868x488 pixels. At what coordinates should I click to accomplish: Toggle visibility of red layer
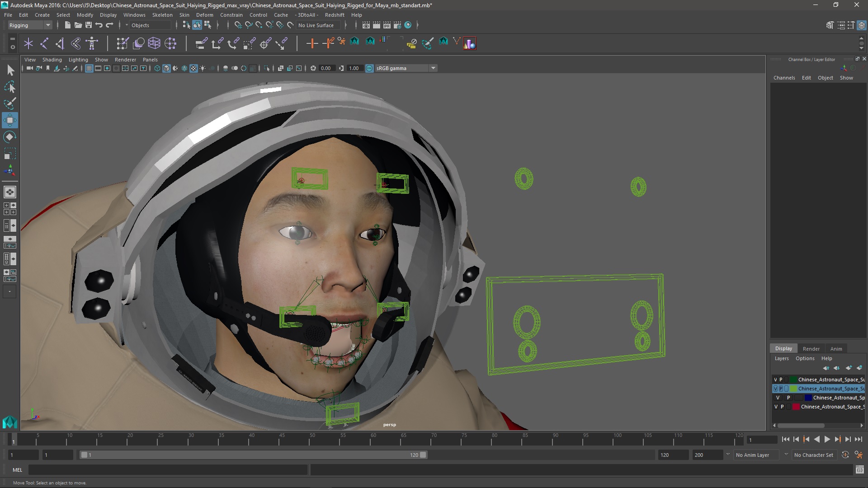775,407
